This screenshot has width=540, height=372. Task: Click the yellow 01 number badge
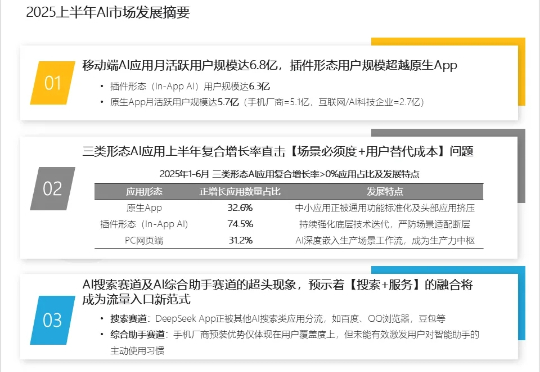pyautogui.click(x=52, y=83)
